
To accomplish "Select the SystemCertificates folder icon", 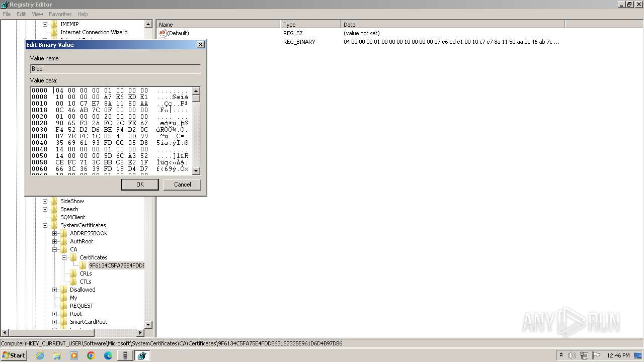I will click(x=54, y=225).
